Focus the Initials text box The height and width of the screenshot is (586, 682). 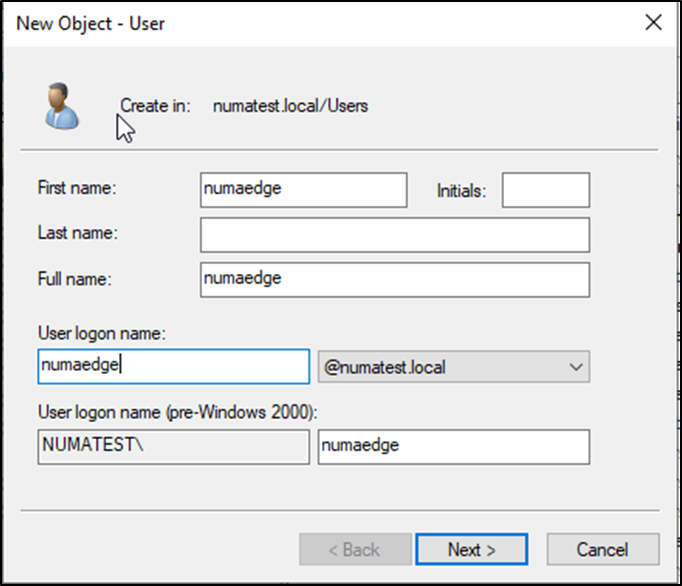click(545, 190)
